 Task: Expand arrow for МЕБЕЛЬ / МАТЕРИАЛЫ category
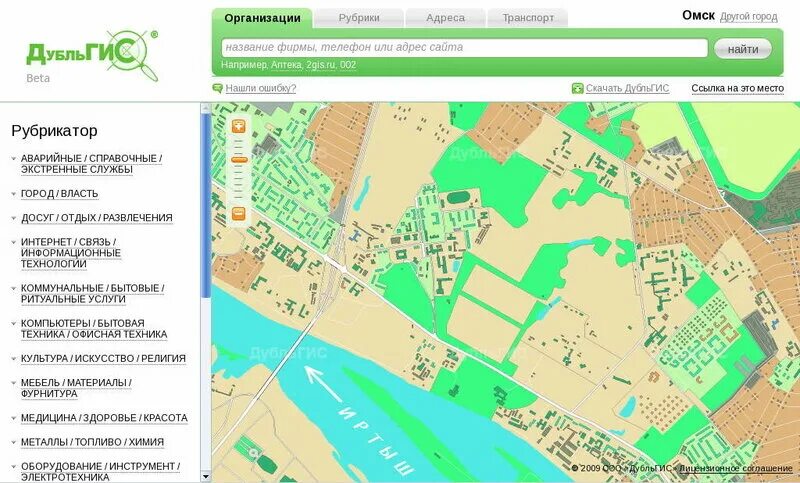click(14, 383)
